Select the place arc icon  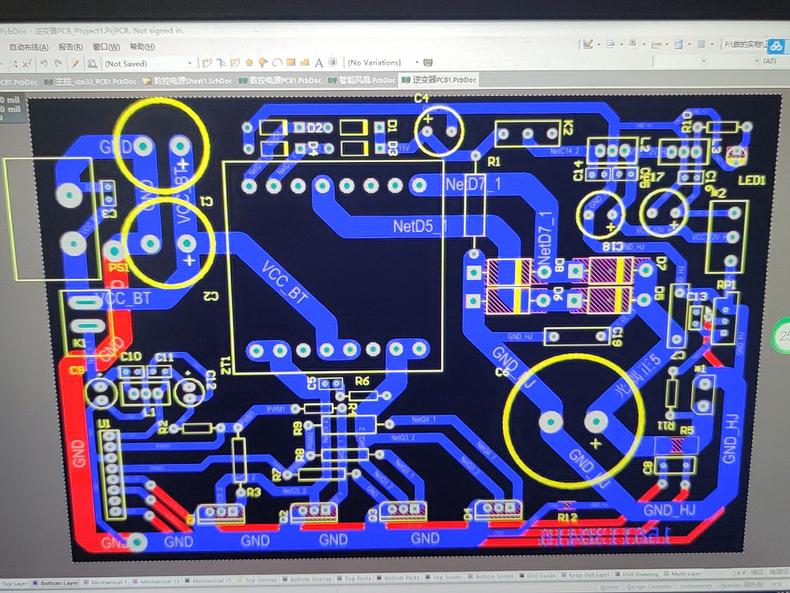click(277, 63)
